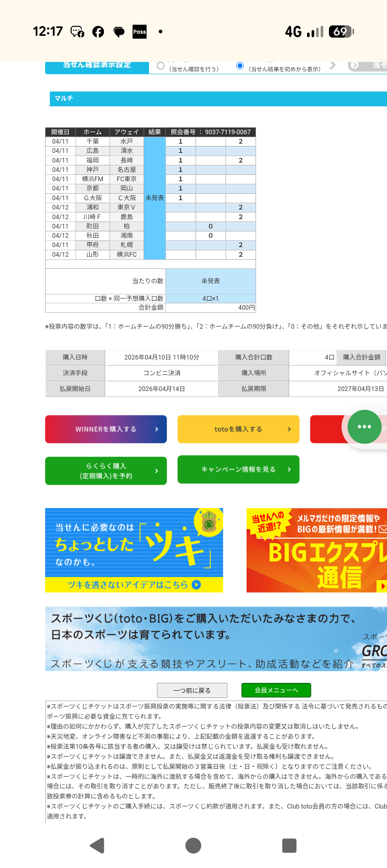387x868 pixels.
Task: Go to 会員メニューへ green button
Action: 276,690
